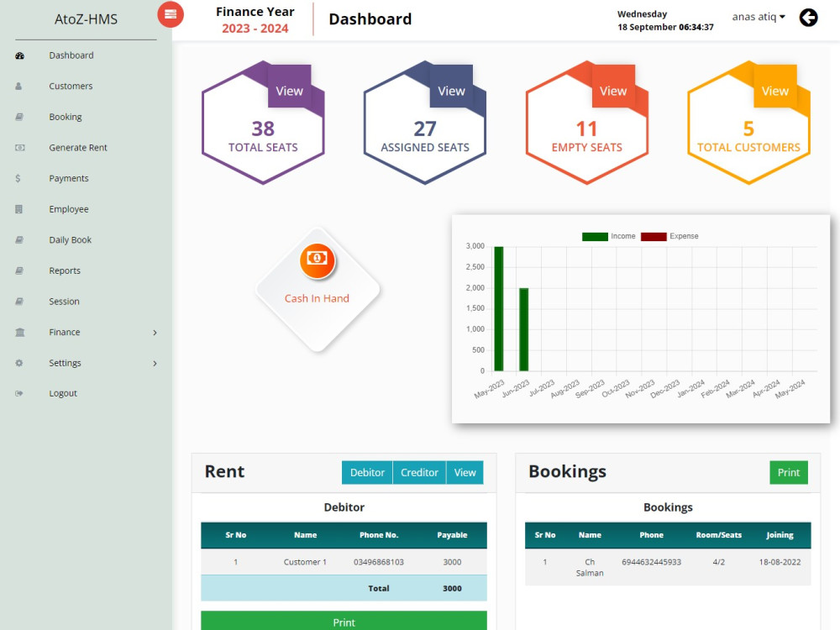
Task: Click the red sidebar toggle menu icon
Action: click(x=171, y=14)
